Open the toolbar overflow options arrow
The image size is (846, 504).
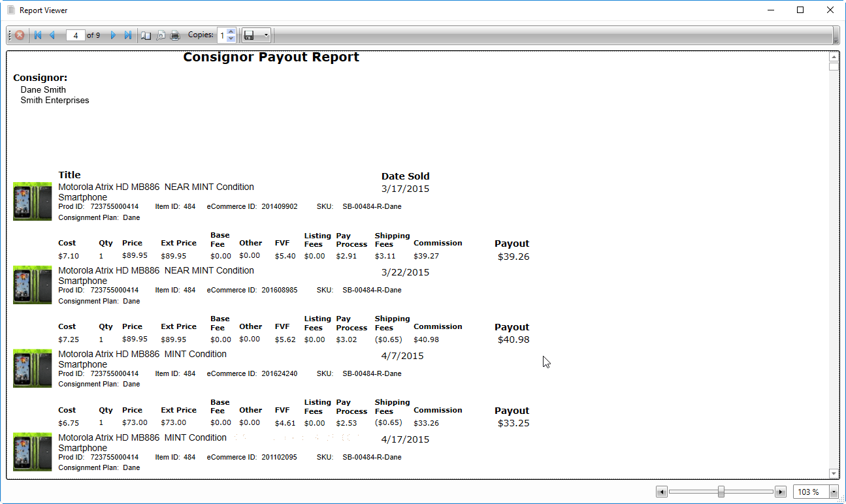click(836, 40)
